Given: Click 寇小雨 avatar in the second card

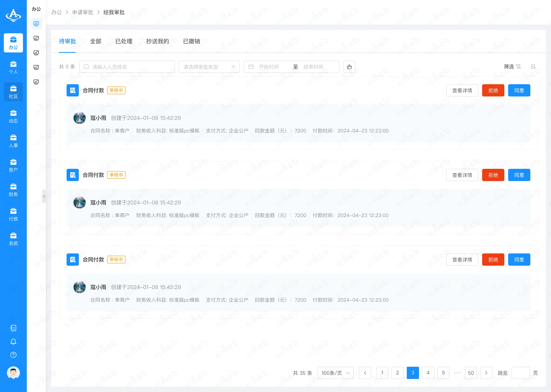Looking at the screenshot, I should 80,203.
